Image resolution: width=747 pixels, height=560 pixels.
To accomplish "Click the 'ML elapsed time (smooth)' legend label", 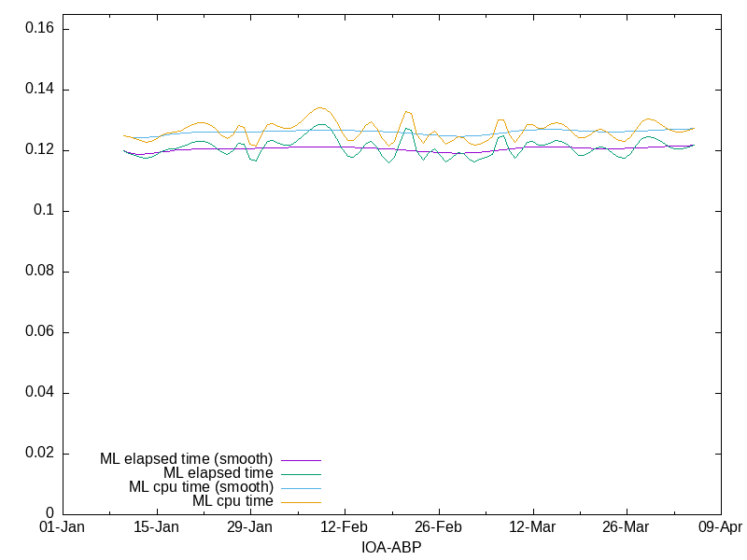I will [x=186, y=459].
